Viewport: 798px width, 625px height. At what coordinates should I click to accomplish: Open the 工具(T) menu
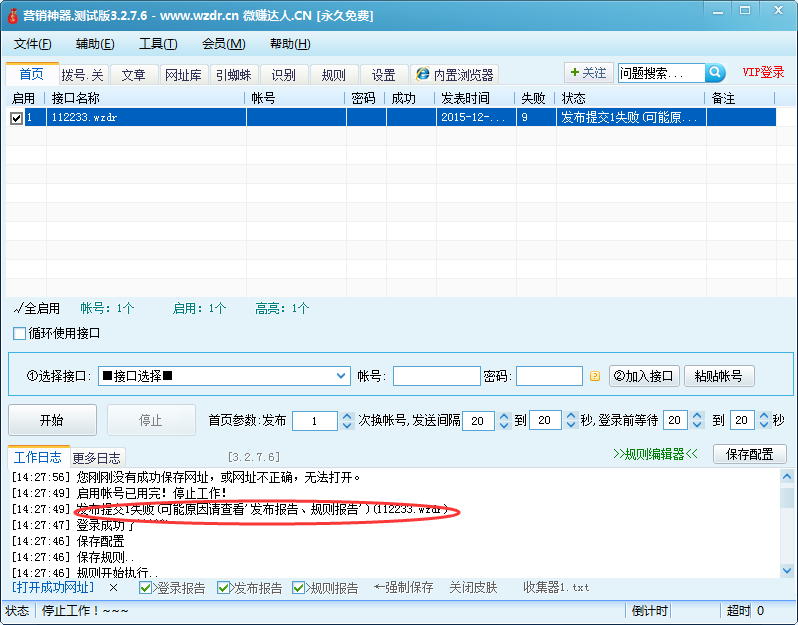[158, 44]
